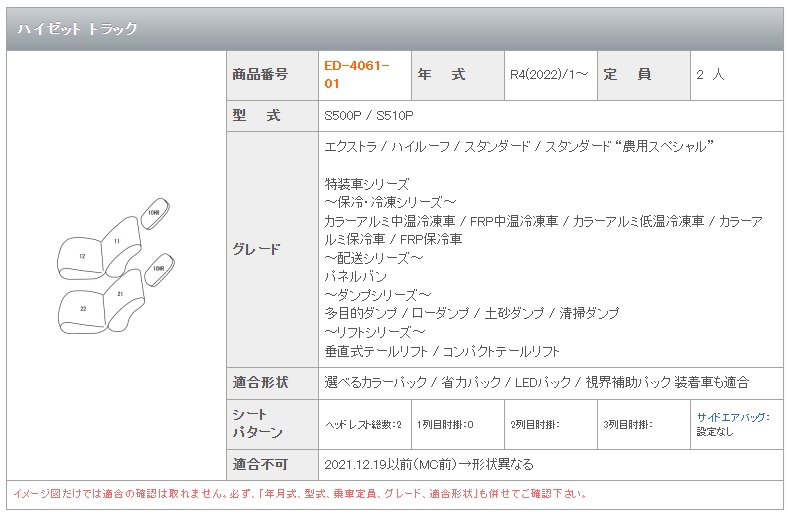This screenshot has height=514, width=788.
Task: Open product number link ED-4061-01
Action: pyautogui.click(x=356, y=74)
